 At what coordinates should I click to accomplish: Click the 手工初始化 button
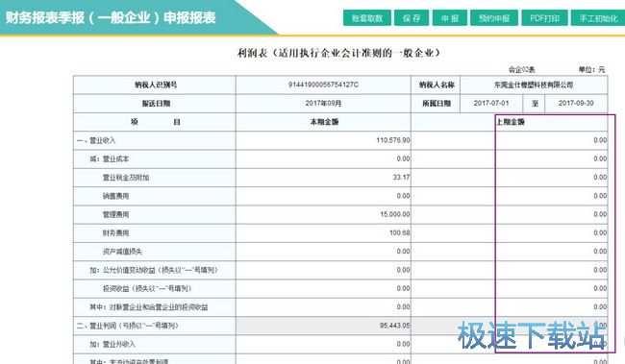pos(598,18)
